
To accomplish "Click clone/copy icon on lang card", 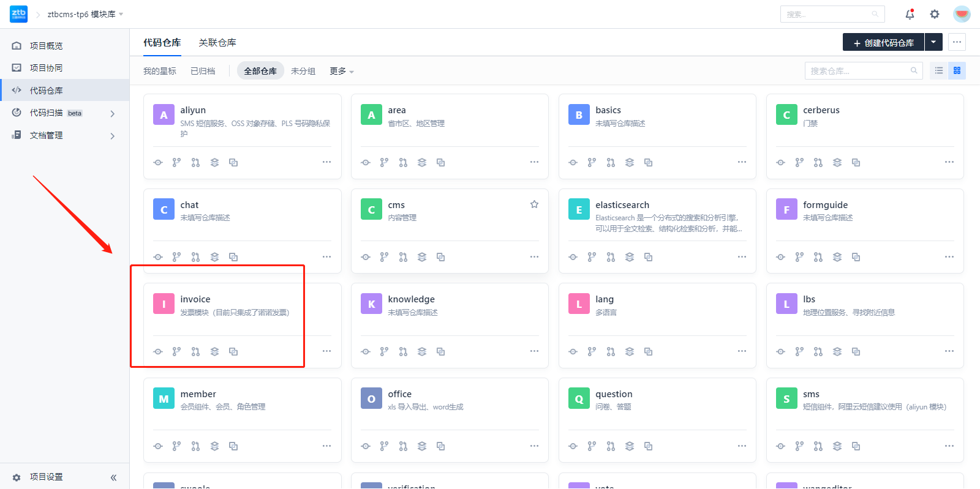I will coord(649,351).
